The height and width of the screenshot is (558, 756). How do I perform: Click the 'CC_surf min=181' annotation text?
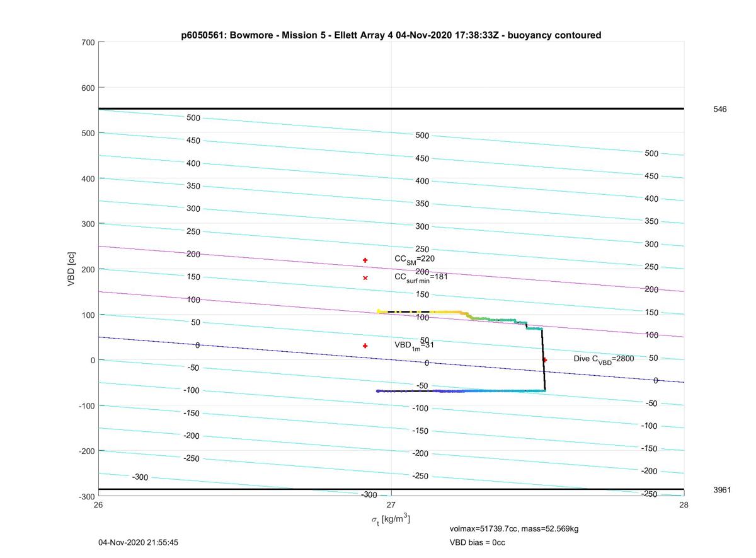point(421,277)
